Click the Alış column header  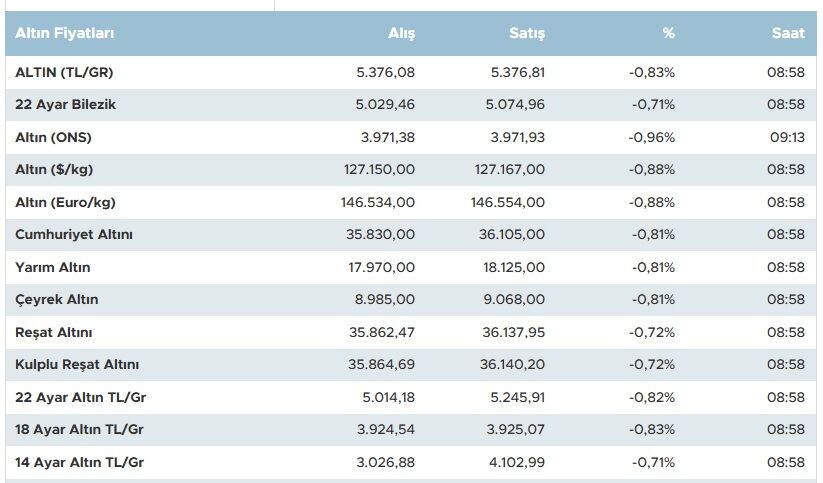pyautogui.click(x=402, y=33)
